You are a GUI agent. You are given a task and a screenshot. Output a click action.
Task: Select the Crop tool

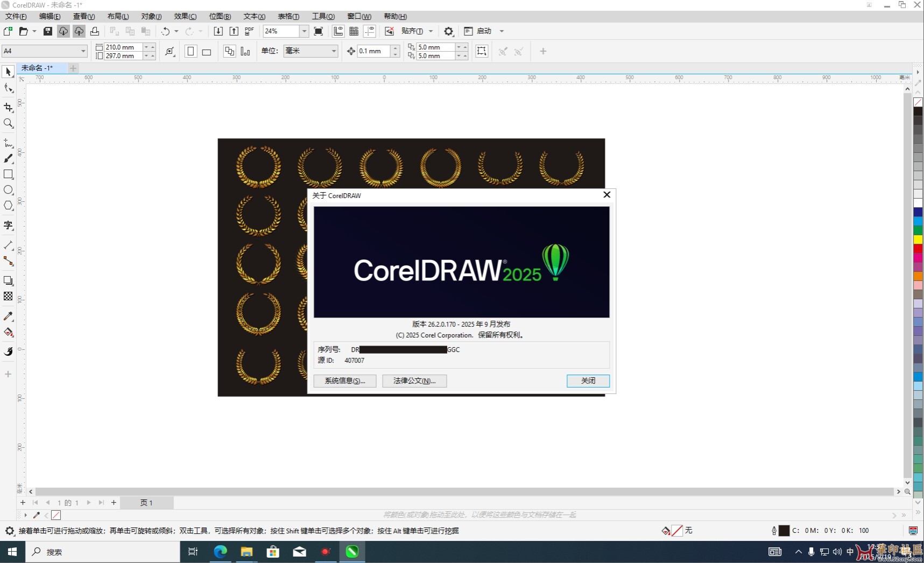tap(8, 108)
